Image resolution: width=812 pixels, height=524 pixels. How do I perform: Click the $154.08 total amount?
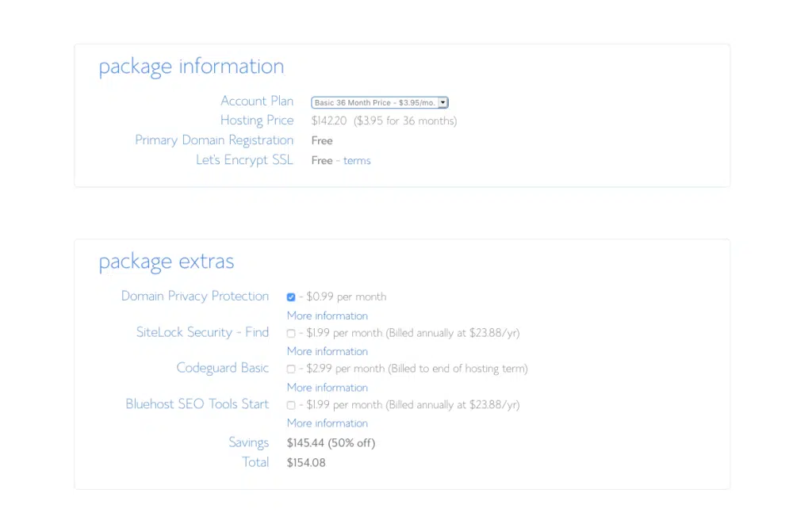tap(306, 462)
